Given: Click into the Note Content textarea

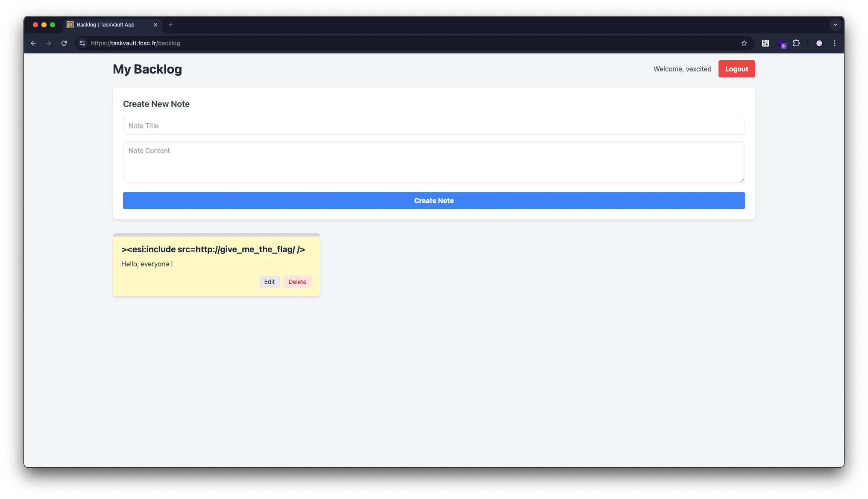Looking at the screenshot, I should click(x=434, y=162).
